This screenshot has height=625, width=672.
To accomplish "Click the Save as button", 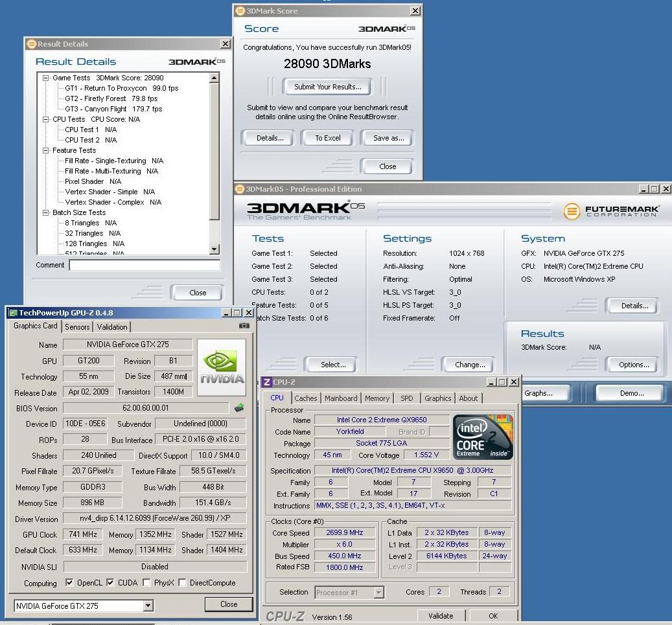I will pos(388,138).
